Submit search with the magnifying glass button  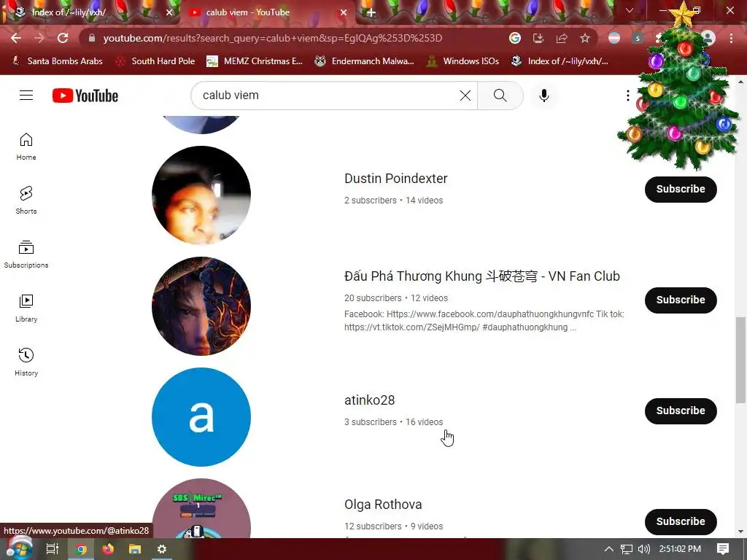click(500, 96)
